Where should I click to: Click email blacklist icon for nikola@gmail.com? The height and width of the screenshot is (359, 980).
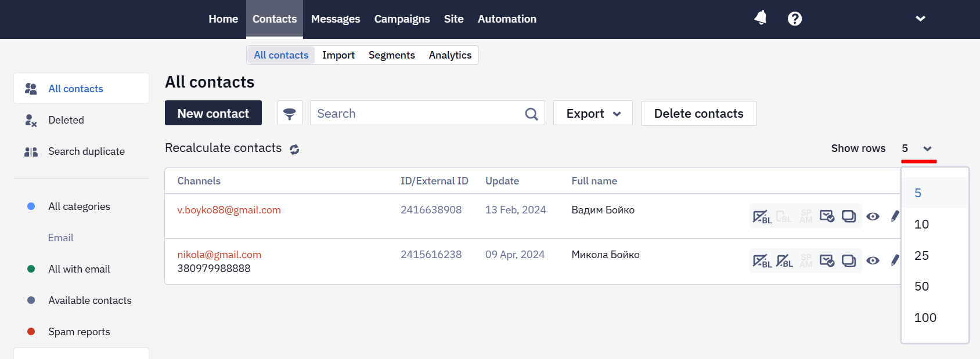pos(762,261)
